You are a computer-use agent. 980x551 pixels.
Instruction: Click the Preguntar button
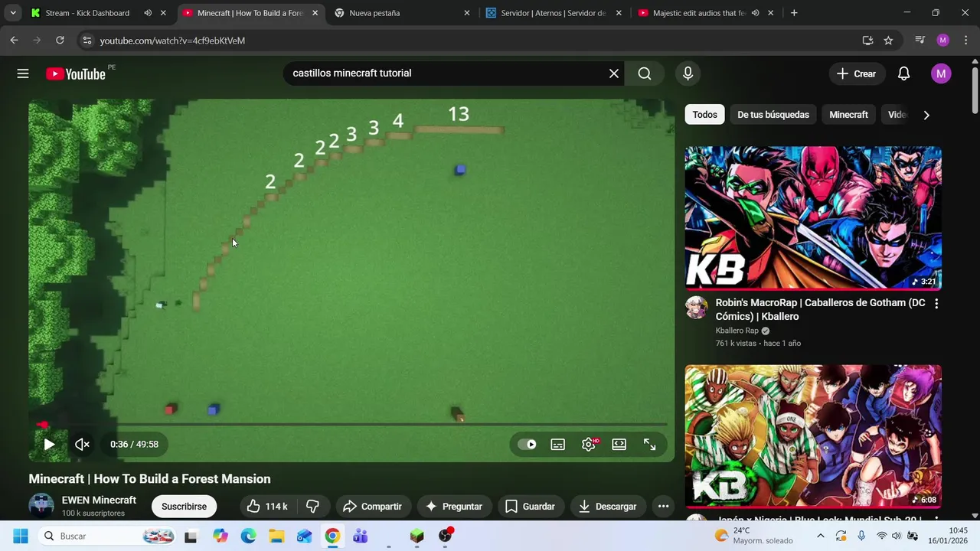coord(454,506)
